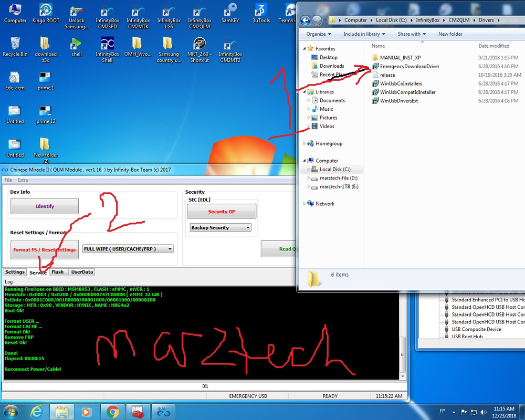
Task: Open the 3uTools desktop shortcut
Action: pos(261,14)
